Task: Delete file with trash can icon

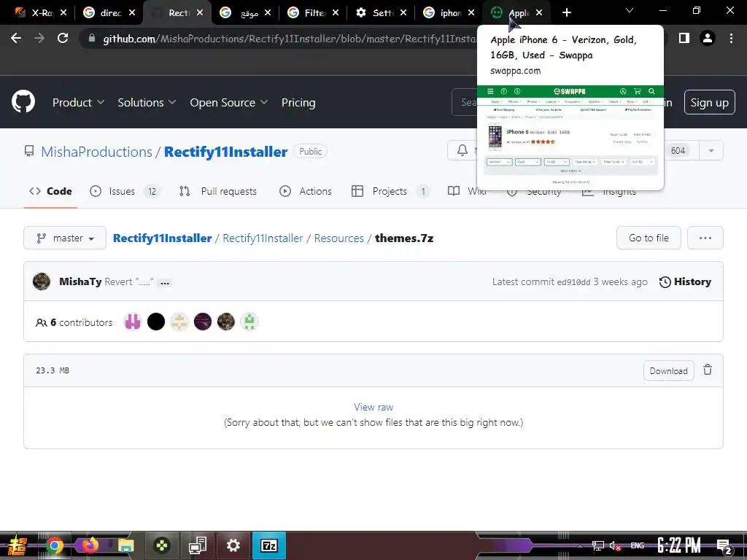Action: click(708, 370)
